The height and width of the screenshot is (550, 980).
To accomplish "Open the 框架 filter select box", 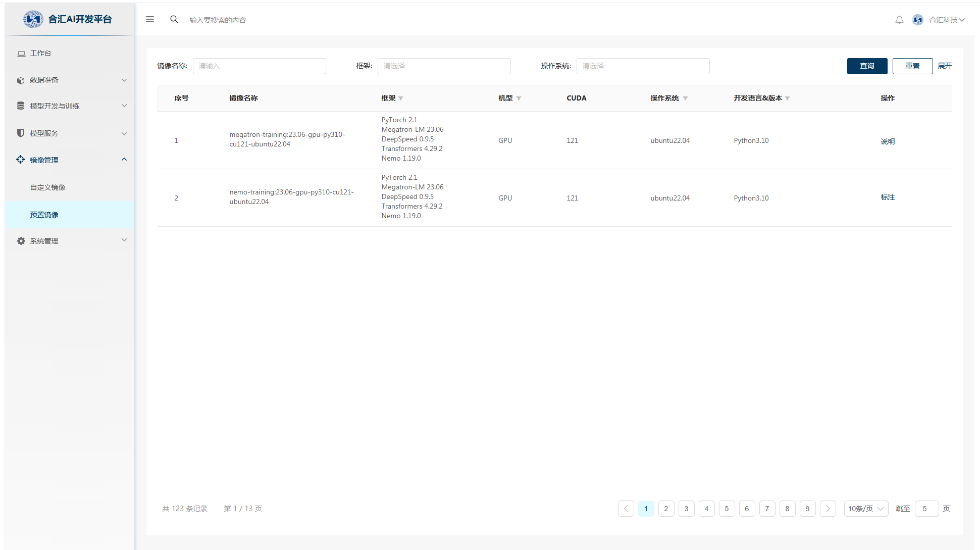I will 444,66.
